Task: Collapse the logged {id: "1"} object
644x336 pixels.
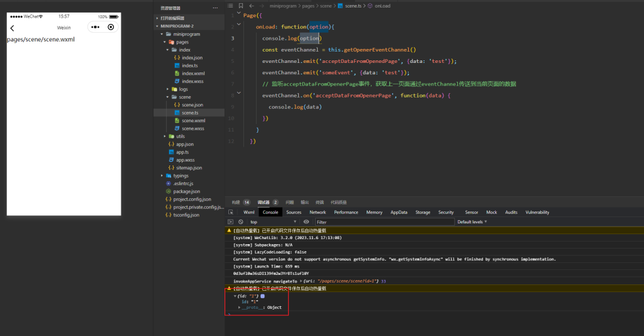Action: [235, 296]
